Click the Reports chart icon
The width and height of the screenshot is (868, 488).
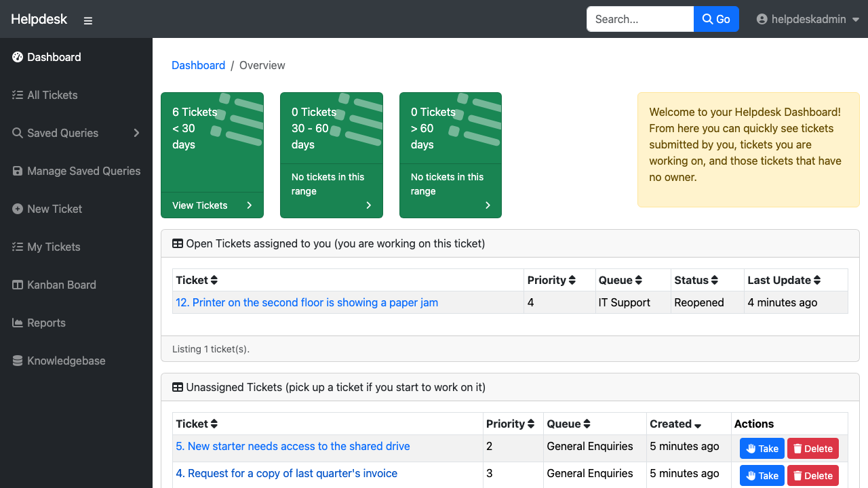18,323
